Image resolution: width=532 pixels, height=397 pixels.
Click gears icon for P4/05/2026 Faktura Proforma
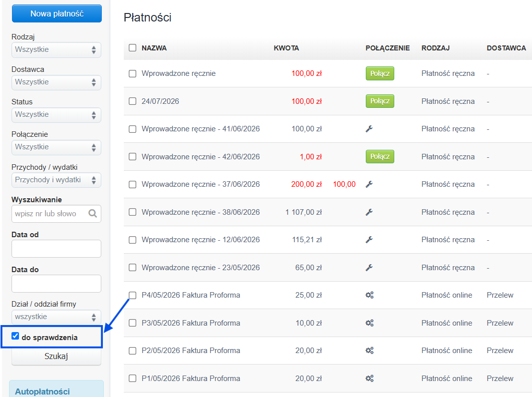click(369, 295)
